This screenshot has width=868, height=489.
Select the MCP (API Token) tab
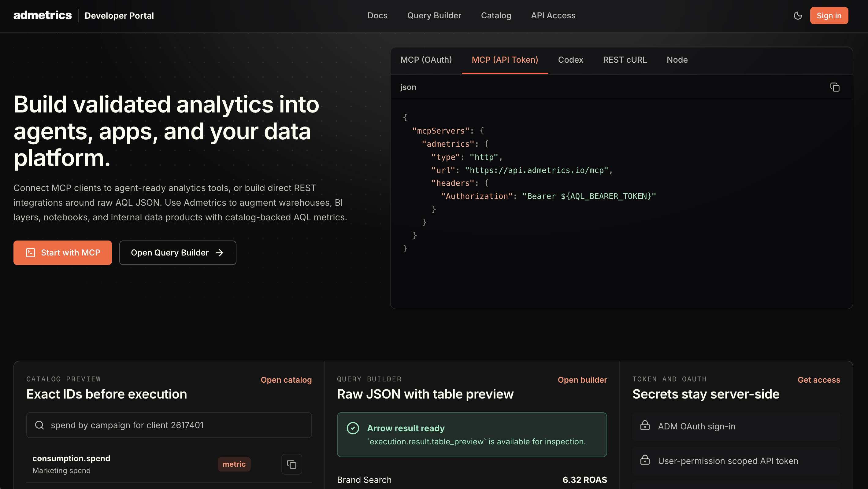coord(505,60)
